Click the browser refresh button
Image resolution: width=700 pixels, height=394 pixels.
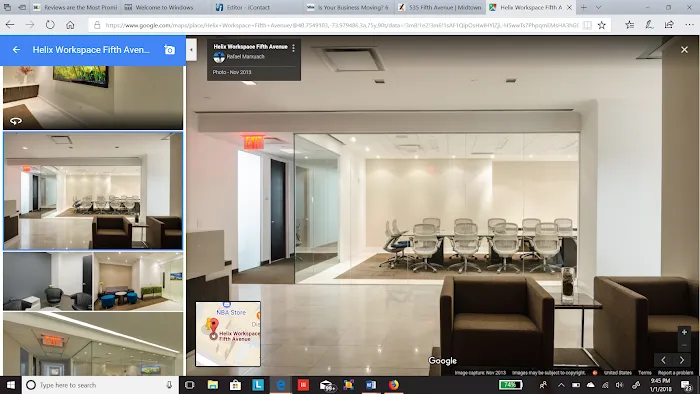(x=50, y=25)
